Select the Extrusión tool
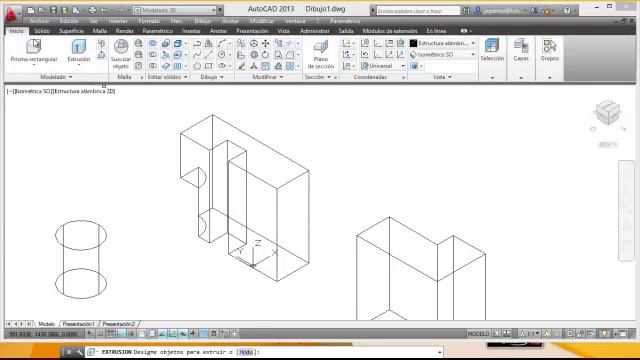Viewport: 640px width, 360px height. pos(79,51)
